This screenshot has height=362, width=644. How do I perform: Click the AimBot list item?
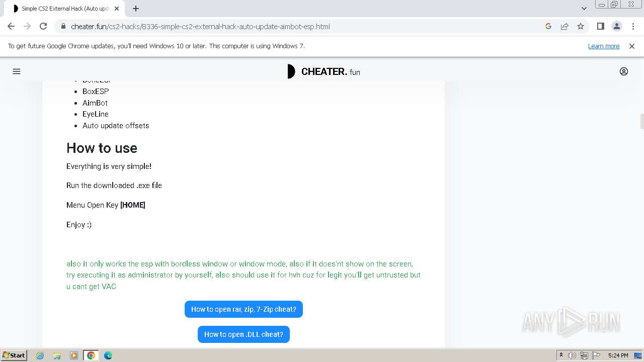click(x=95, y=103)
